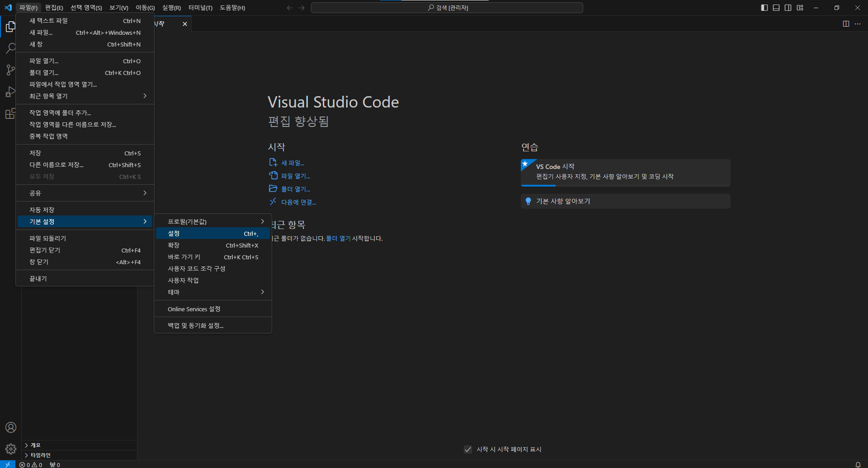Open the Accounts icon in activity bar
This screenshot has height=468, width=868.
(x=11, y=427)
